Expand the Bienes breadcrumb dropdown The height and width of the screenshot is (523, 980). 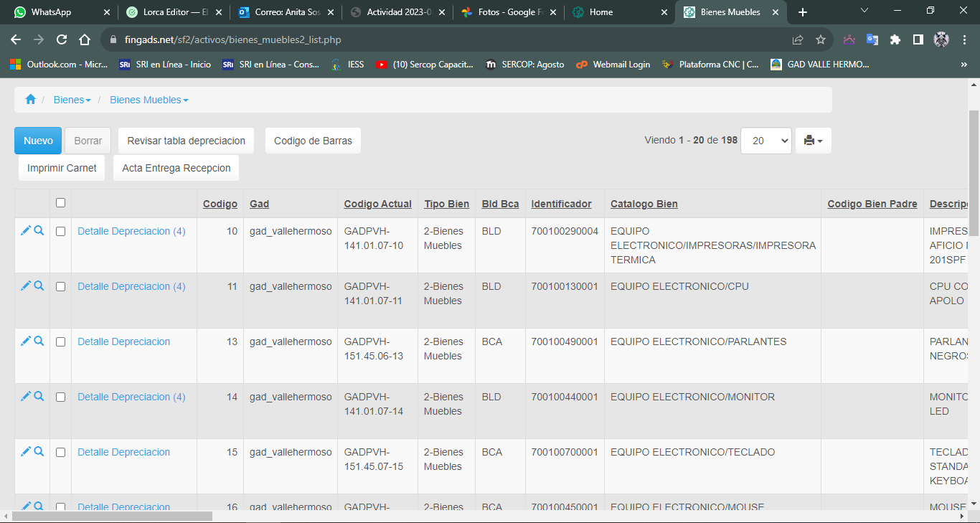coord(72,100)
